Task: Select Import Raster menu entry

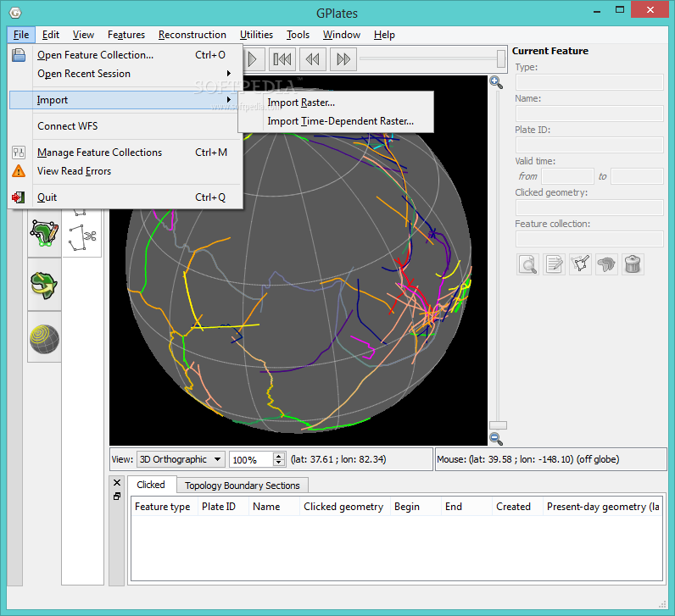Action: 336,103
